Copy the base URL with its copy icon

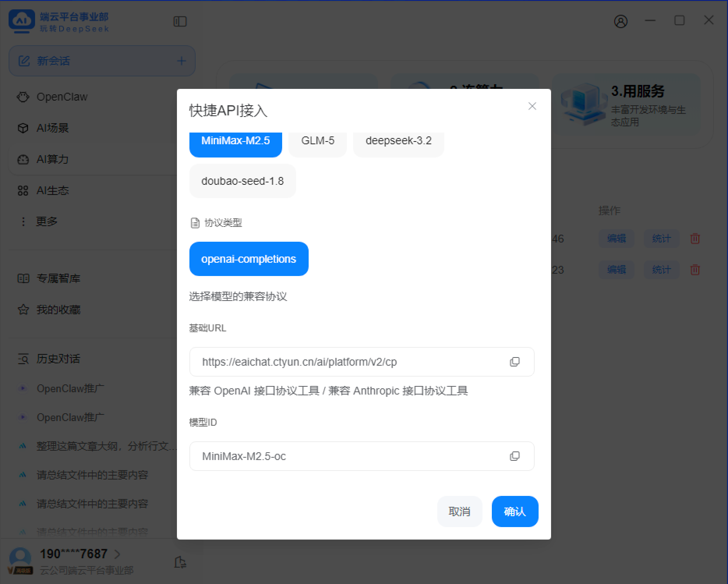tap(515, 362)
